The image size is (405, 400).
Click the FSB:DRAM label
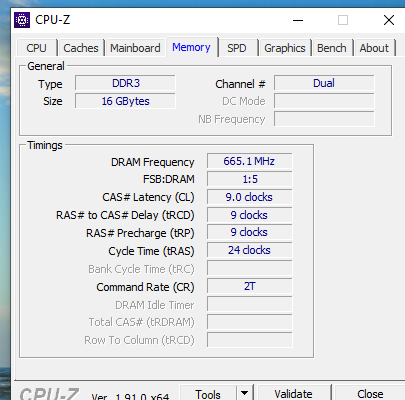[168, 179]
